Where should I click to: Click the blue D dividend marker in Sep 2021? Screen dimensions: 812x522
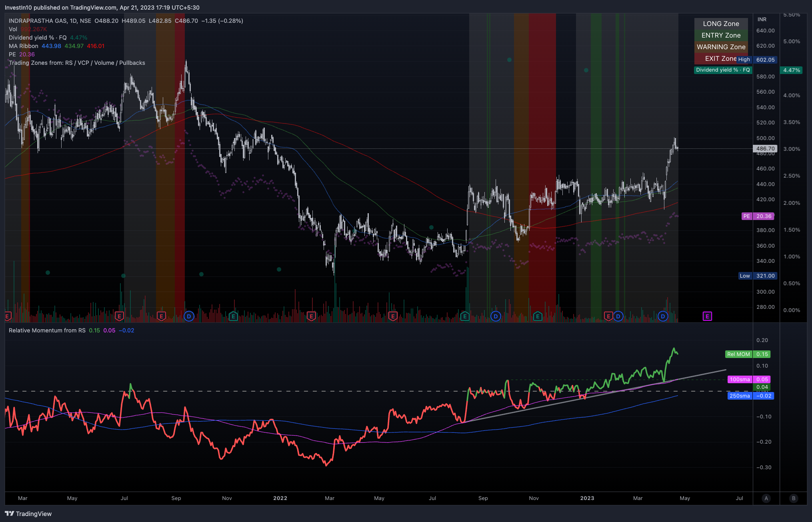pos(189,316)
